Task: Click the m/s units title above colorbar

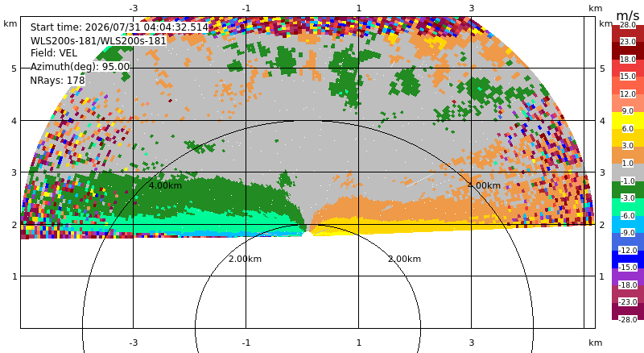Action: pos(628,15)
